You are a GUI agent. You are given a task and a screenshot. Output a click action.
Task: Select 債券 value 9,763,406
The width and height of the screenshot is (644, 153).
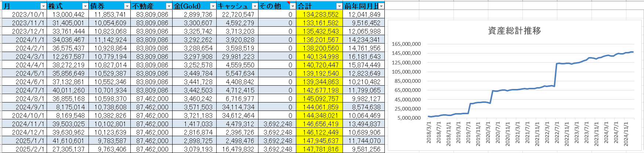[110, 149]
